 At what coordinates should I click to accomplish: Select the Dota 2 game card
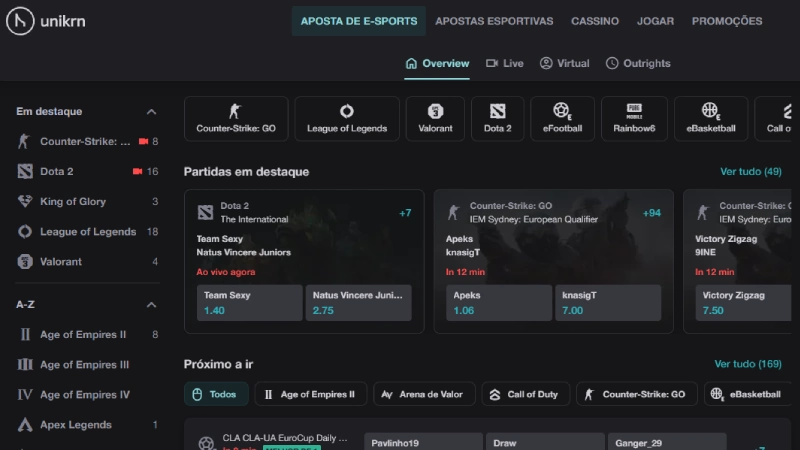pyautogui.click(x=497, y=118)
